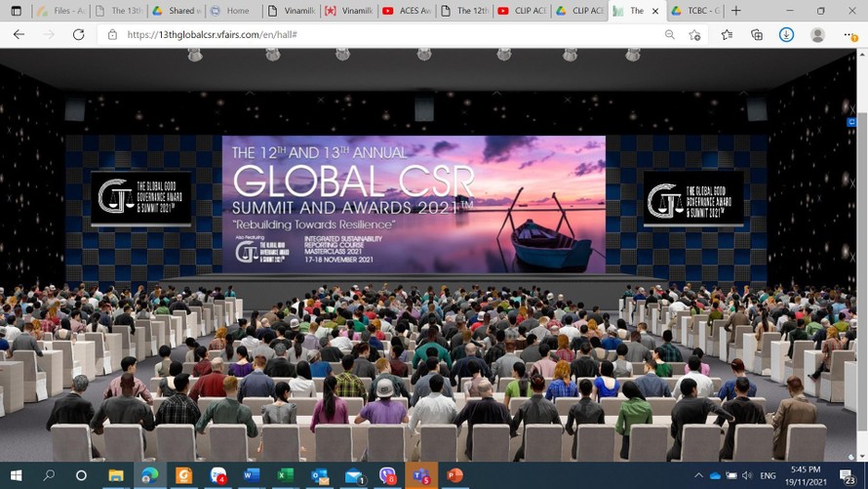Image resolution: width=868 pixels, height=489 pixels.
Task: Go back using the browser back arrow
Action: pos(19,34)
